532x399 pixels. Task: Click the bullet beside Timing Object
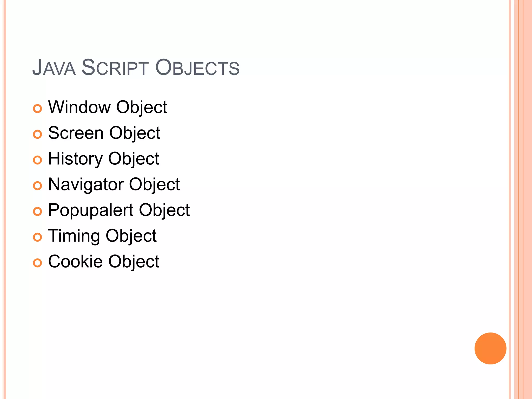[x=37, y=237]
